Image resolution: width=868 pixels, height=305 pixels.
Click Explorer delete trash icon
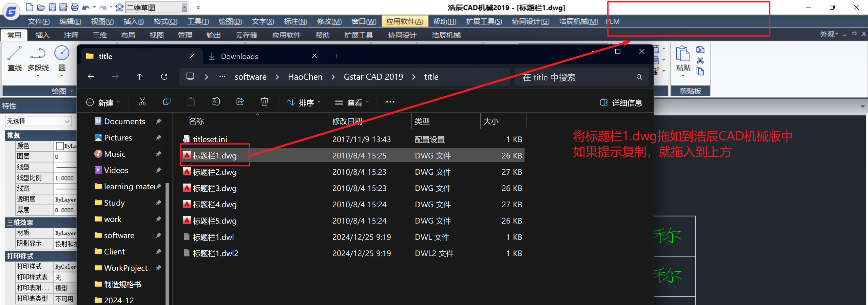pos(265,102)
